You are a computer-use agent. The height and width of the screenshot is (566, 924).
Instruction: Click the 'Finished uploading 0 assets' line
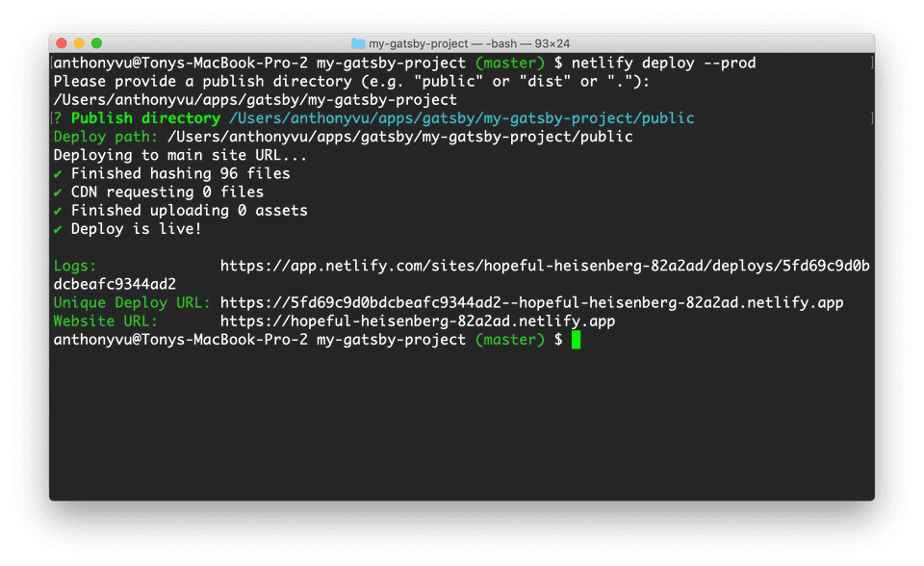pyautogui.click(x=181, y=211)
